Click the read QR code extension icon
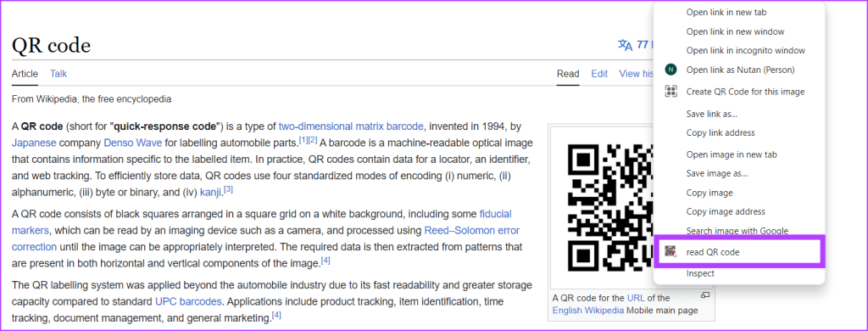 click(x=671, y=252)
